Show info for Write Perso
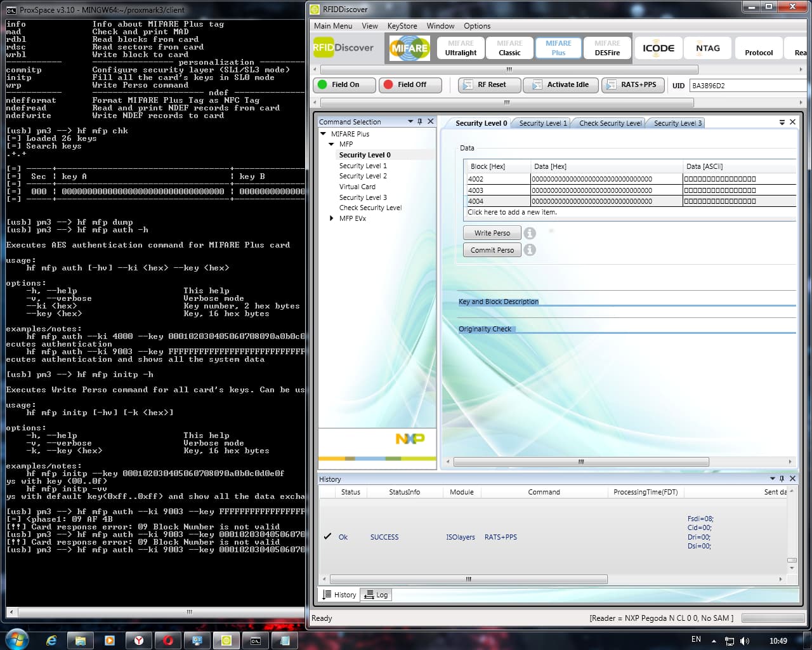 point(530,233)
